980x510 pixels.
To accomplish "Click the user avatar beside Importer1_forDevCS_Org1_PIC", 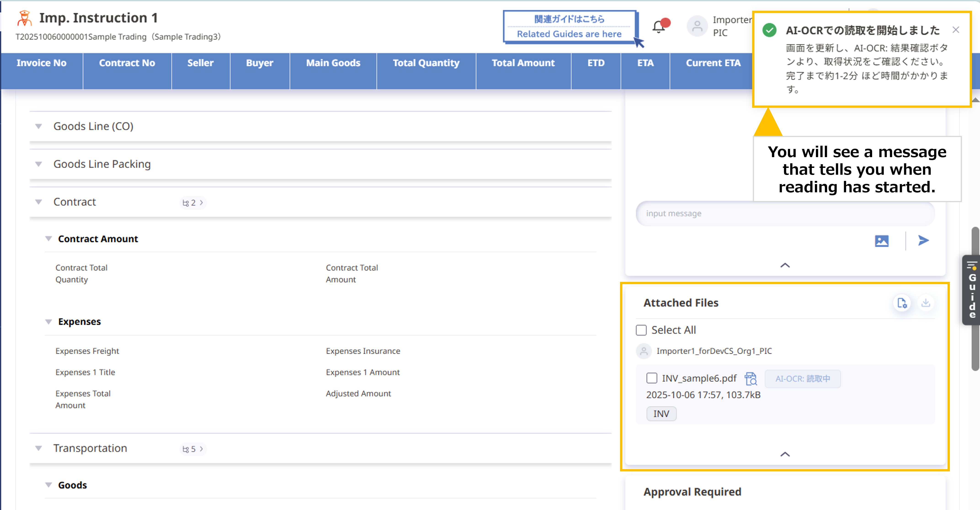I will coord(644,351).
